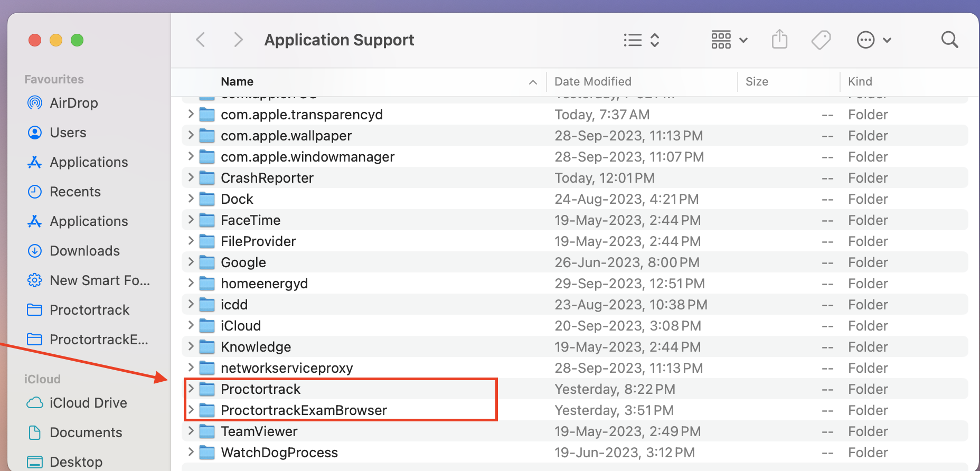Select the FileProvider folder icon
980x471 pixels.
207,241
